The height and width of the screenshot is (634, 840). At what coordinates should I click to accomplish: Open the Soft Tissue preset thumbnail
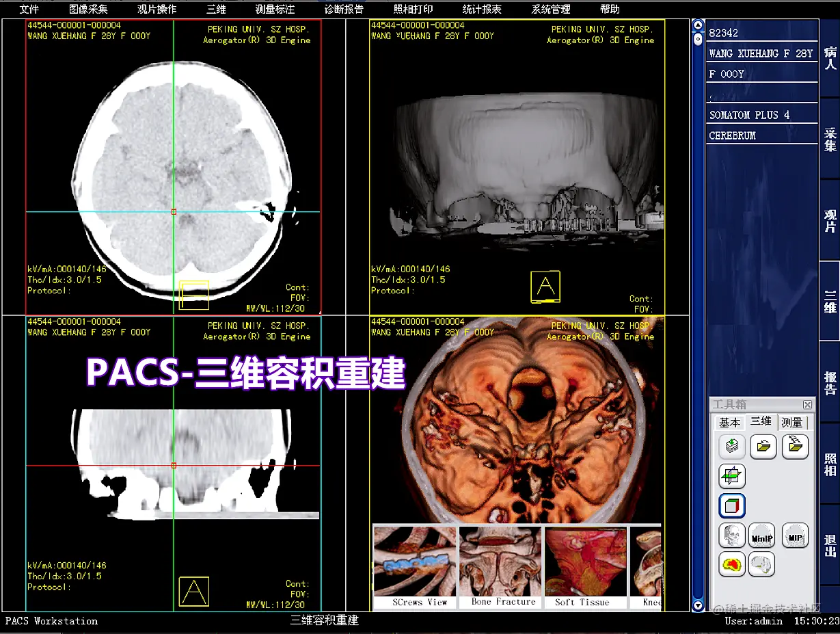tap(585, 566)
